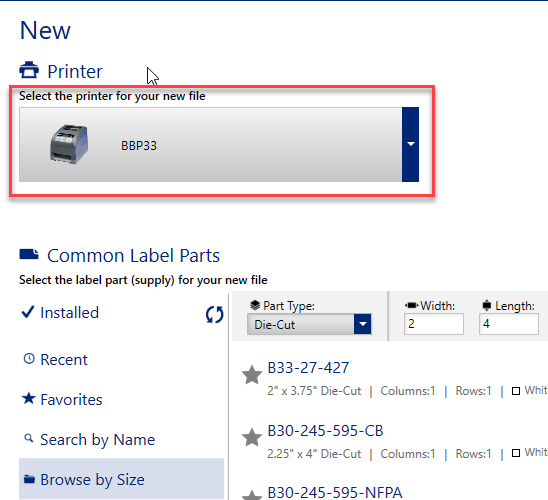This screenshot has height=500, width=548.
Task: Click the star icon beside Favorites
Action: tap(29, 398)
